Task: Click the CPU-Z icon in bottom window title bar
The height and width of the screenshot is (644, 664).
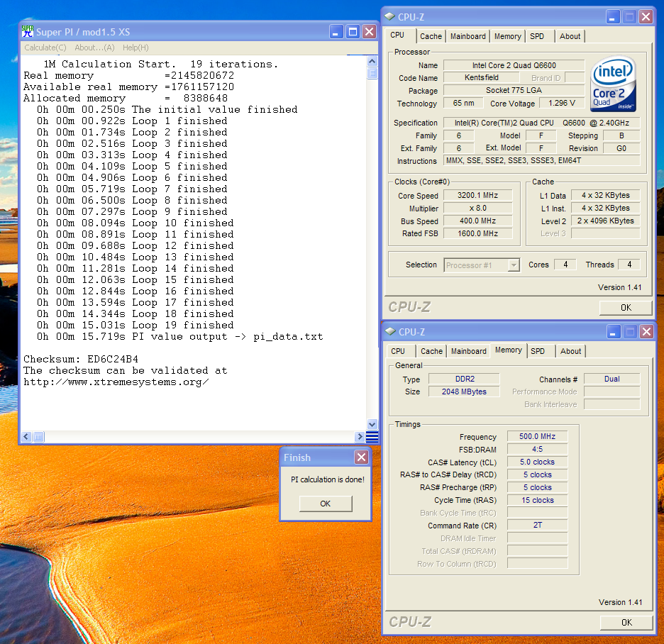Action: [x=391, y=331]
